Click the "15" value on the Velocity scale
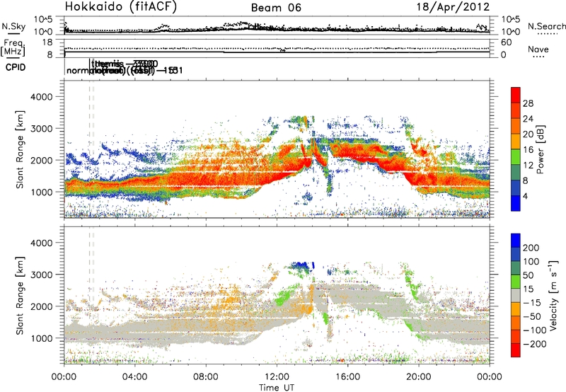Screen dimensions: 566x392 (528, 289)
